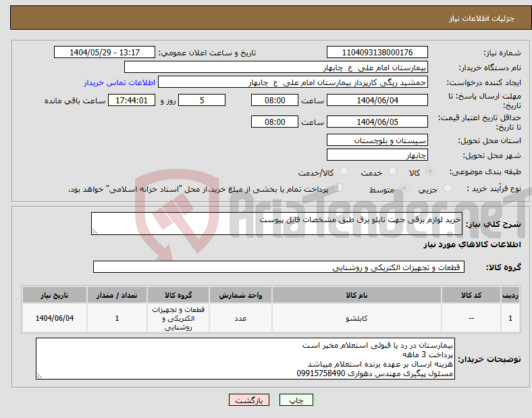Click the تعداد / مقدار column header
532x418 pixels.
click(117, 295)
